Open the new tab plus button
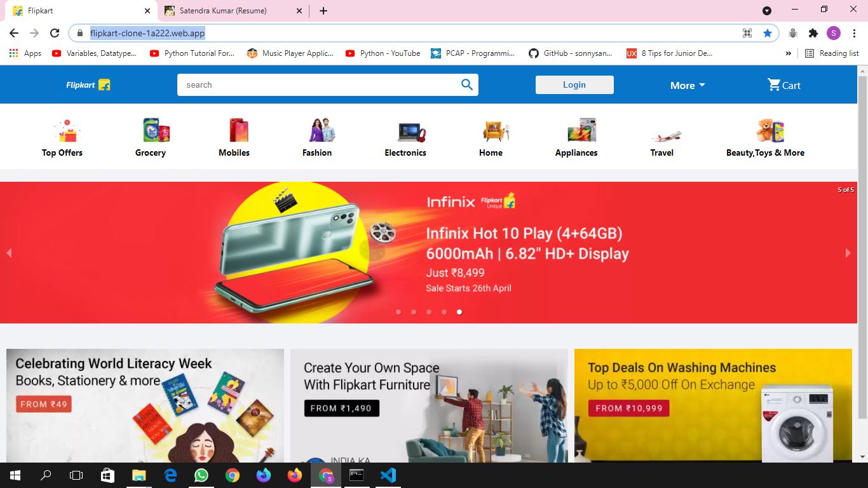This screenshot has width=868, height=488. (x=323, y=11)
